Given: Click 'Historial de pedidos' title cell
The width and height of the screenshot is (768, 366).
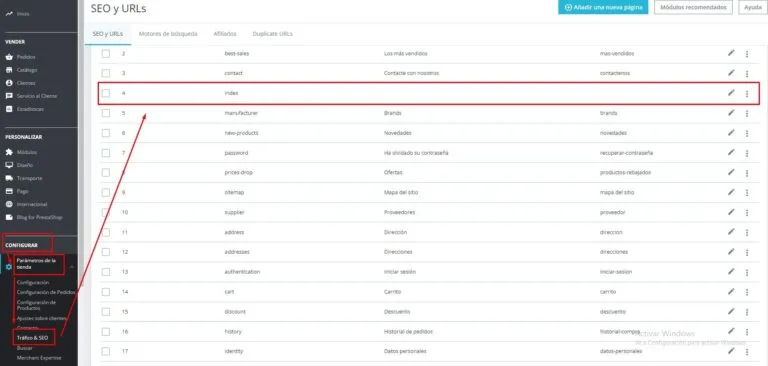Looking at the screenshot, I should (408, 332).
